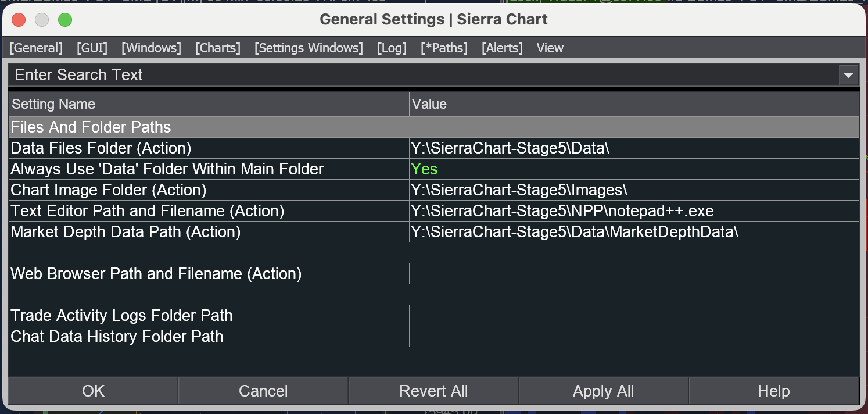Select the [*Paths] tab
Image resolution: width=868 pixels, height=414 pixels.
(x=444, y=48)
